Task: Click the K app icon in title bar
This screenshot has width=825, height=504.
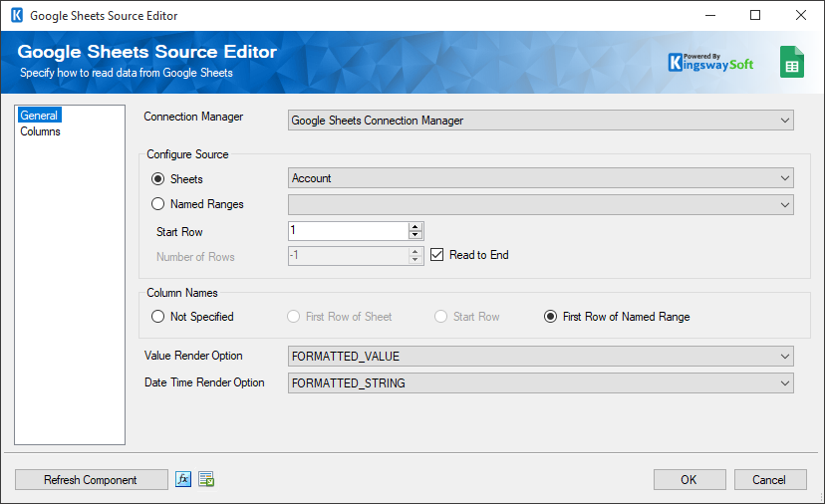Action: coord(16,16)
